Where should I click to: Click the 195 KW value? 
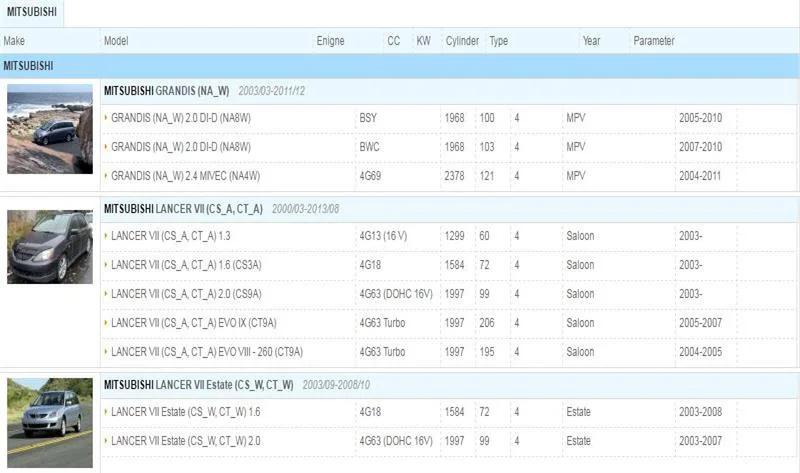[487, 352]
